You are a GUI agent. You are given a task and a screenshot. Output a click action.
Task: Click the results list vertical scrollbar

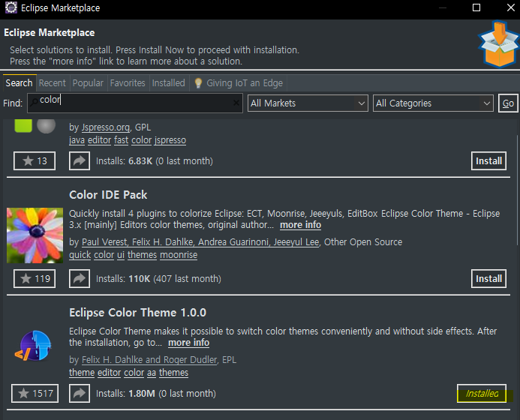click(517, 190)
